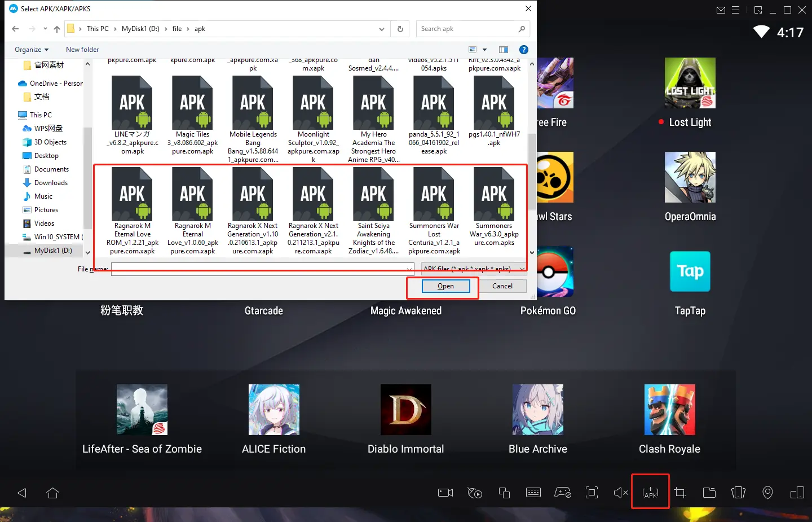The width and height of the screenshot is (812, 522).
Task: Select pgs1.40.1_nfWH7.apk file
Action: pos(495,112)
